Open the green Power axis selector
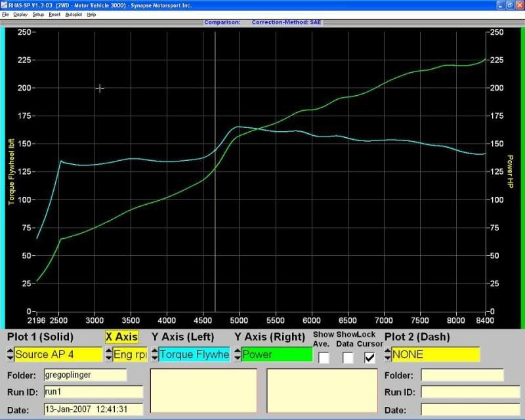525x420 pixels. point(277,354)
